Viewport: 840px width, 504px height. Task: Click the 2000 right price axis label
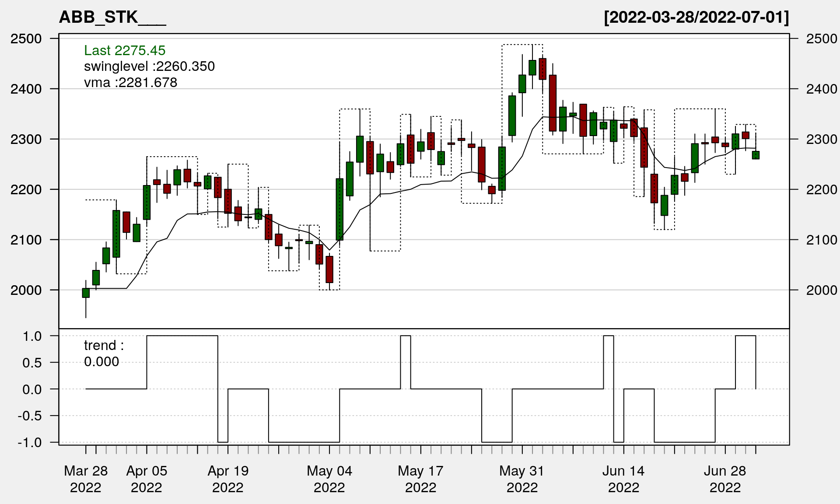click(822, 290)
